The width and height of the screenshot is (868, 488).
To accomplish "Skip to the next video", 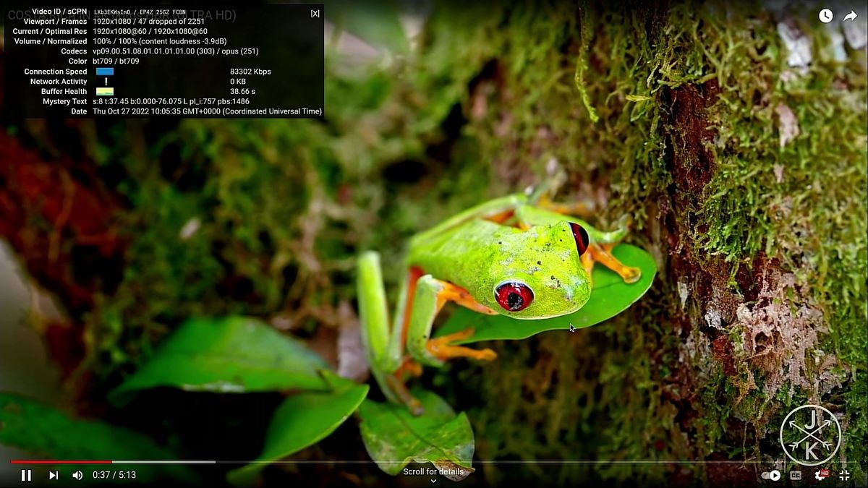I will tap(54, 475).
